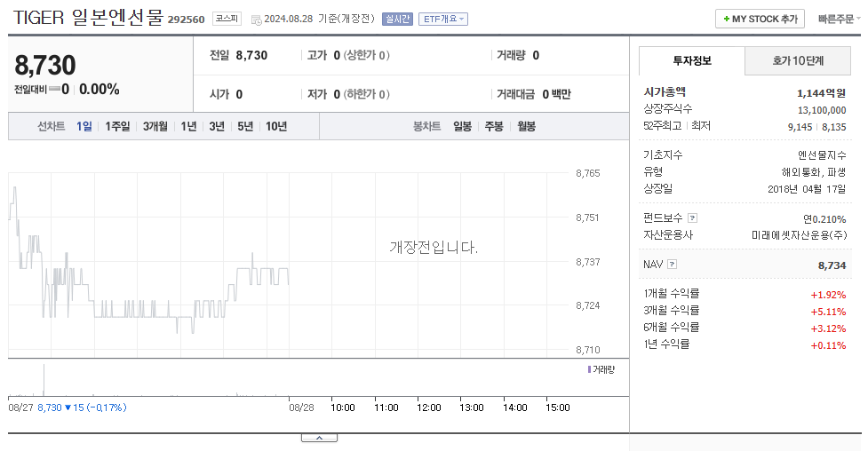Click the plus icon in MY STOCK 추가
This screenshot has width=868, height=451.
pyautogui.click(x=726, y=19)
